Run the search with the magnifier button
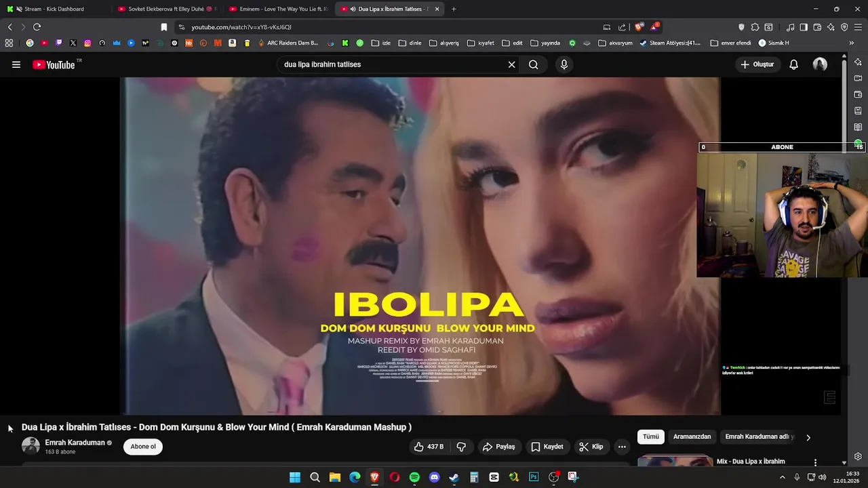Image resolution: width=868 pixels, height=488 pixels. [x=534, y=64]
